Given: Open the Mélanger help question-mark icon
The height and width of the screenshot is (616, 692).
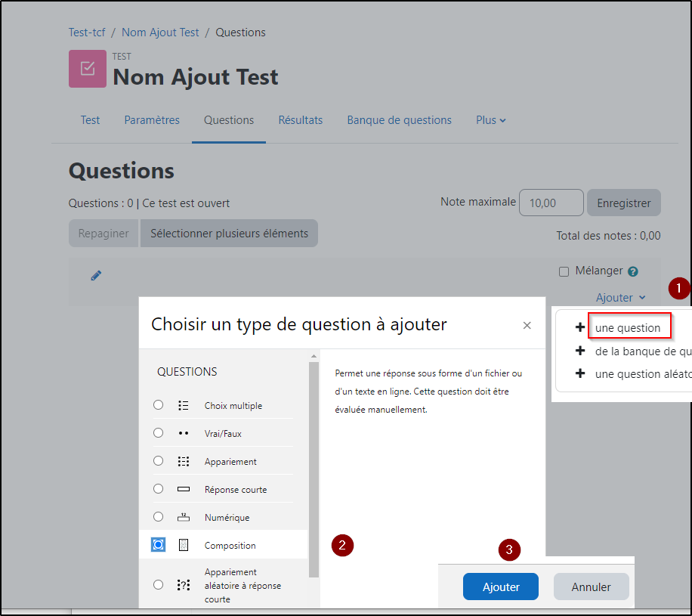Looking at the screenshot, I should pyautogui.click(x=633, y=271).
